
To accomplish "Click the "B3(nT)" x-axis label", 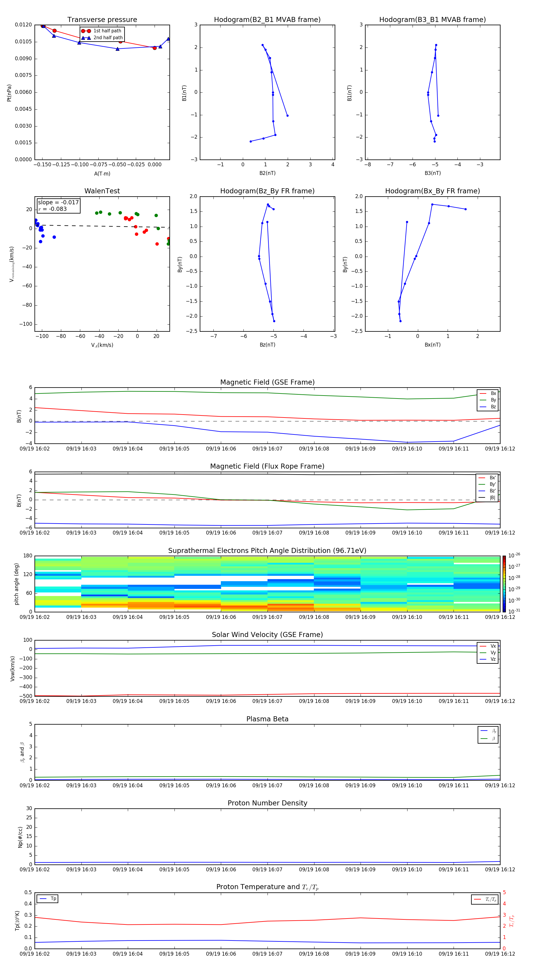I will click(x=432, y=173).
